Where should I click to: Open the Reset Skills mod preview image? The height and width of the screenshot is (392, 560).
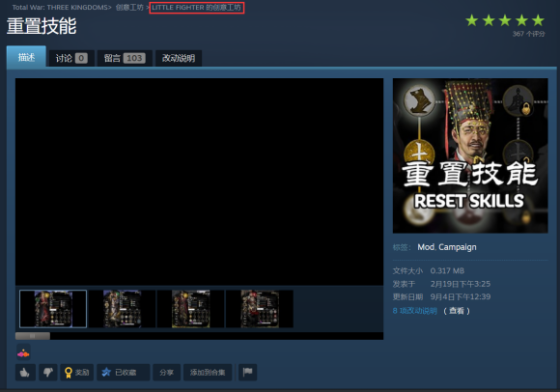tap(470, 156)
